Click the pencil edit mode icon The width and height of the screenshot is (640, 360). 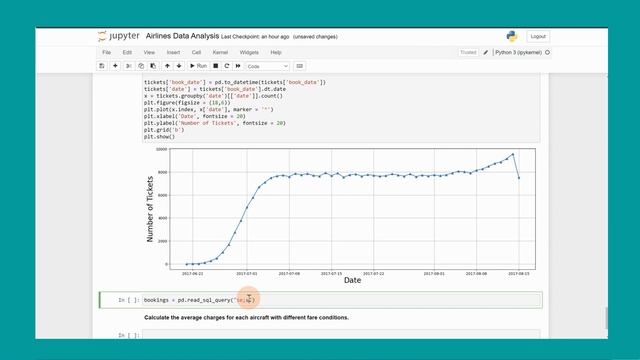coord(486,52)
